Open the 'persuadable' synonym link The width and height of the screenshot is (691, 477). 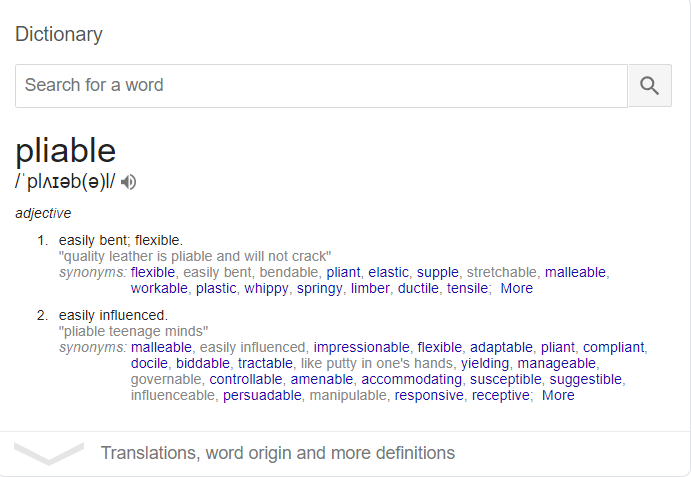[x=262, y=395]
